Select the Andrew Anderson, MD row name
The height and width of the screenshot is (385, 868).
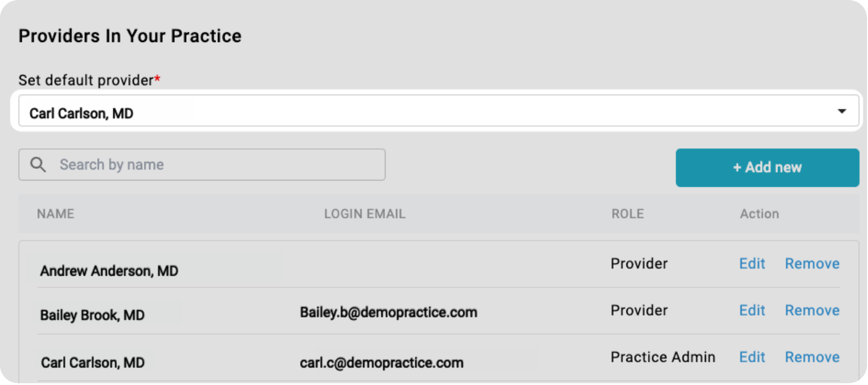(x=109, y=271)
